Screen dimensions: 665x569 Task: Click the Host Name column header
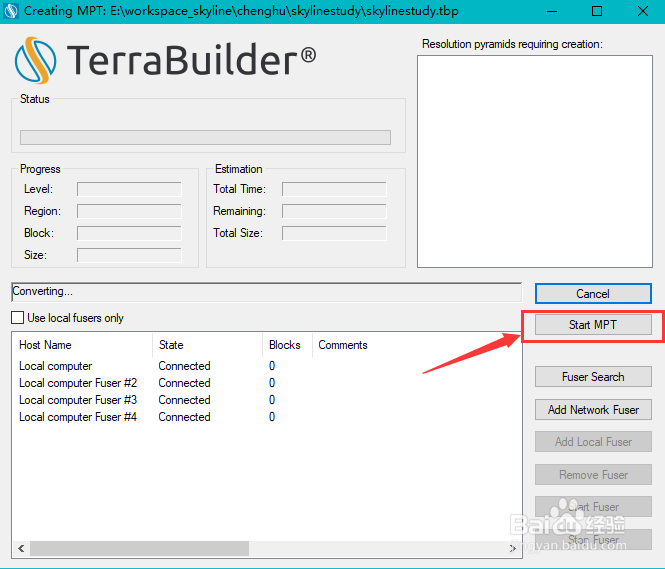tap(82, 345)
